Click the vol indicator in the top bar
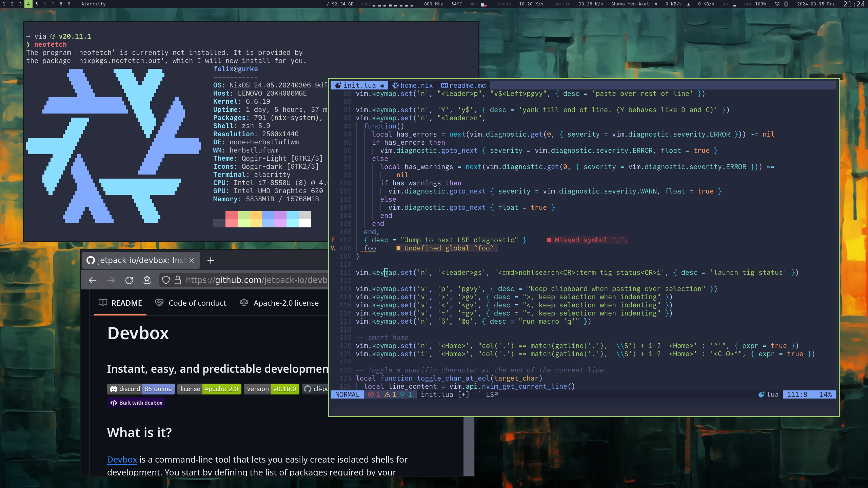868x488 pixels. tap(729, 4)
